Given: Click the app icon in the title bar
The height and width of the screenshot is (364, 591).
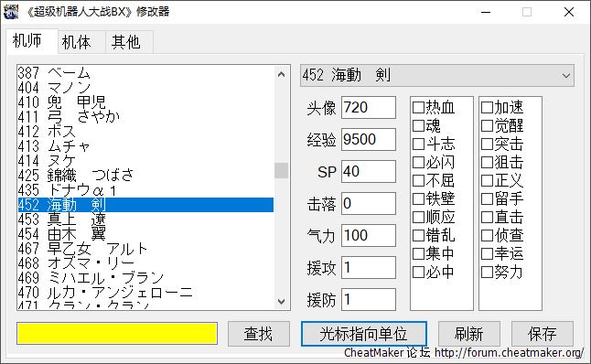Looking at the screenshot, I should pos(11,11).
